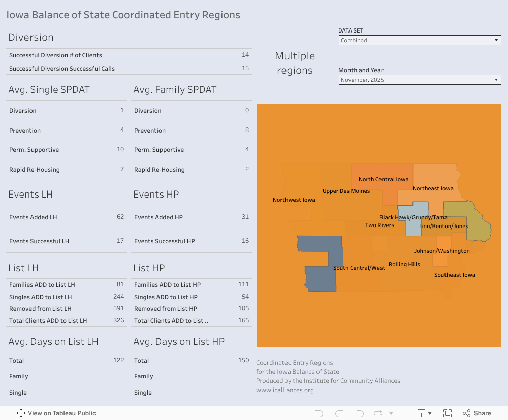Select the Removed from List LH row
The height and width of the screenshot is (420, 508).
tap(66, 309)
